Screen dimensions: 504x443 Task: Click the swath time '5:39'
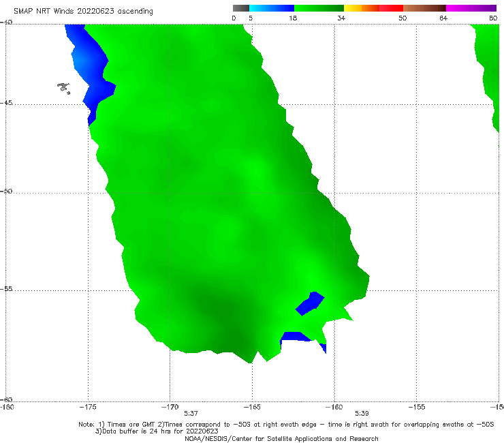point(362,414)
